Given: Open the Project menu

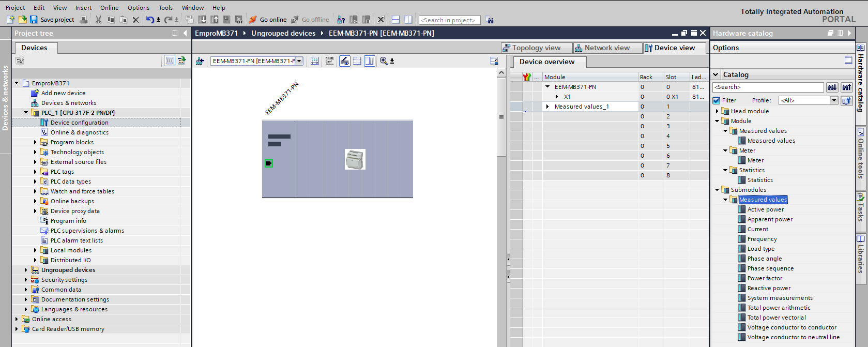Looking at the screenshot, I should 15,8.
